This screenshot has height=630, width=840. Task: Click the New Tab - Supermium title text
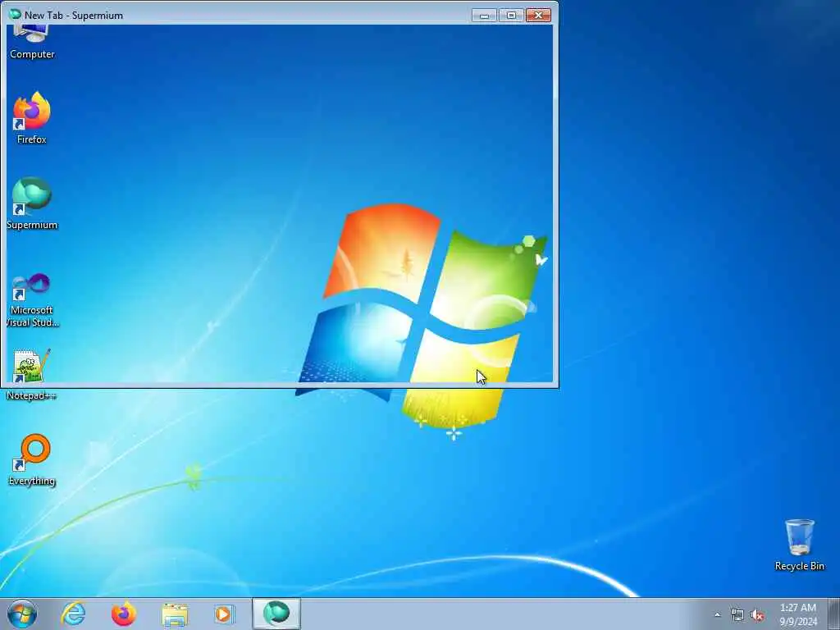[73, 16]
